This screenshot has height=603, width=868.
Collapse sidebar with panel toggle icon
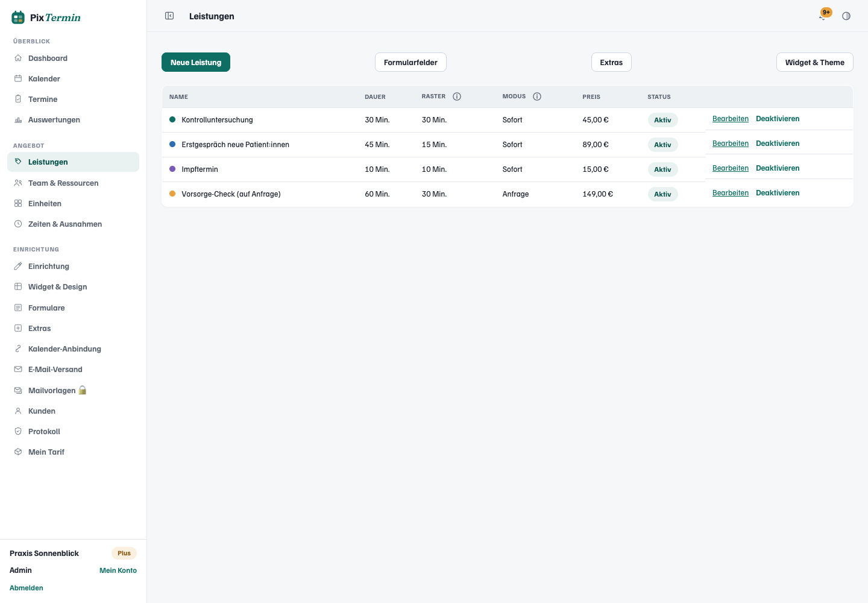click(x=169, y=16)
